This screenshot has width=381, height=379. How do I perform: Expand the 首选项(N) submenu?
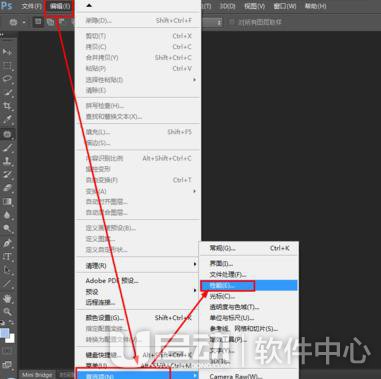138,376
